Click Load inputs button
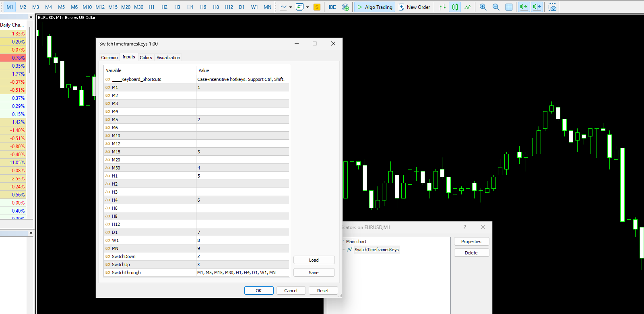This screenshot has width=644, height=314. (314, 260)
